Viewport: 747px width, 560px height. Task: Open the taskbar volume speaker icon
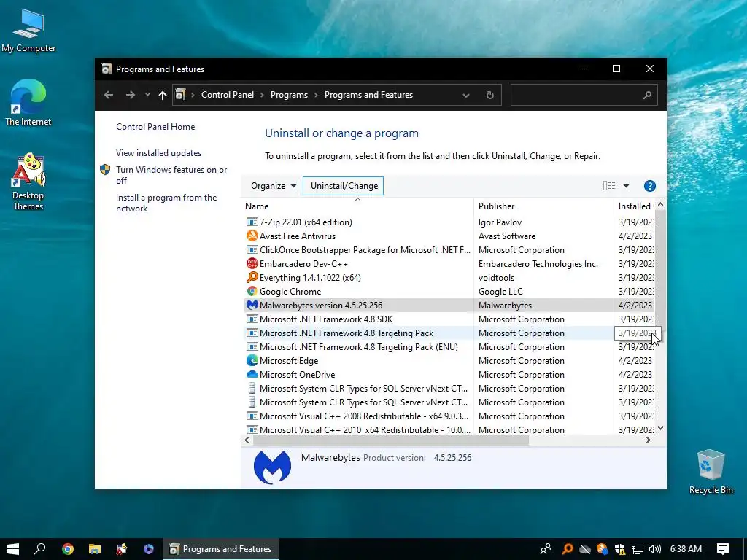coord(654,549)
